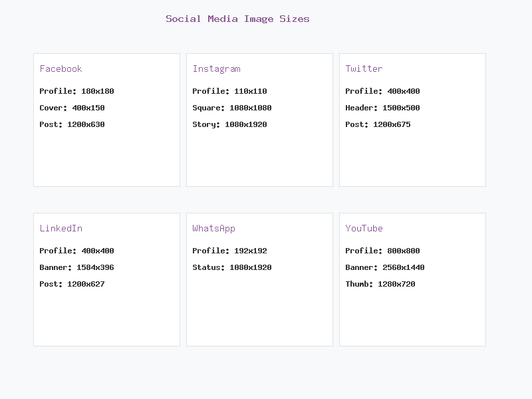Select the Facebook card heading

point(61,68)
